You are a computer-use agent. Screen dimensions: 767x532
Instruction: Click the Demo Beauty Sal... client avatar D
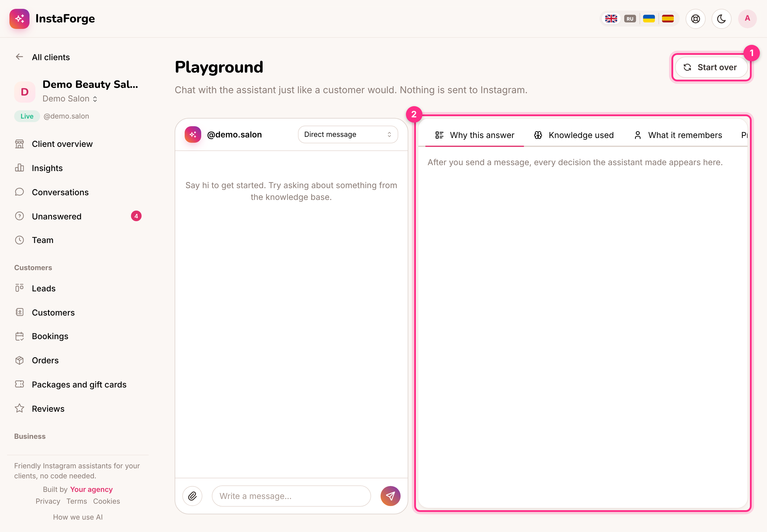point(25,92)
